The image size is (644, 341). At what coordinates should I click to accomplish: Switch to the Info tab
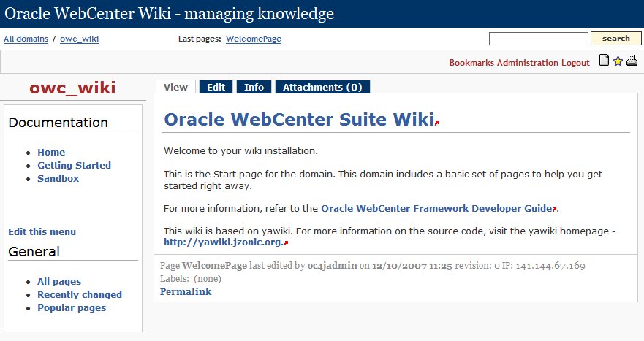click(254, 87)
